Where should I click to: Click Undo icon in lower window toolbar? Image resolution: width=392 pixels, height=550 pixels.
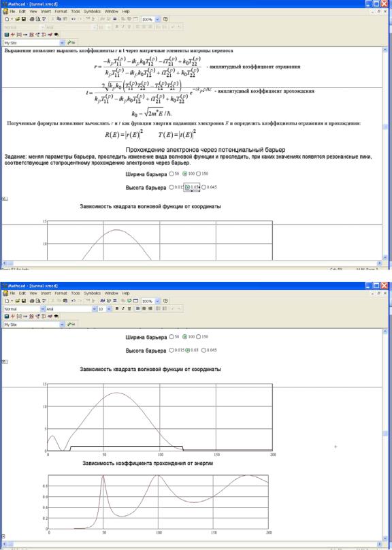73,301
